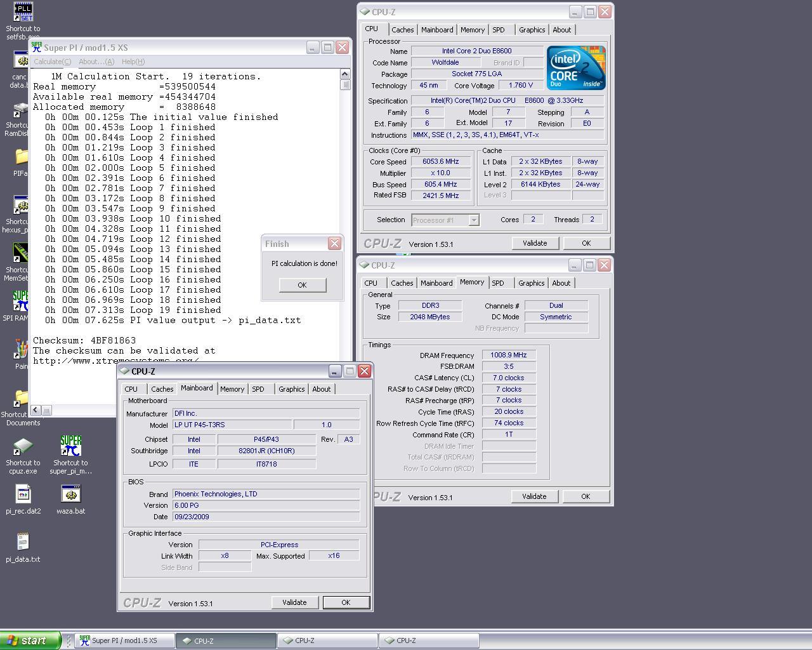Switch to Graphics tab in Memory CPU-Z window
812x650 pixels.
click(x=531, y=283)
